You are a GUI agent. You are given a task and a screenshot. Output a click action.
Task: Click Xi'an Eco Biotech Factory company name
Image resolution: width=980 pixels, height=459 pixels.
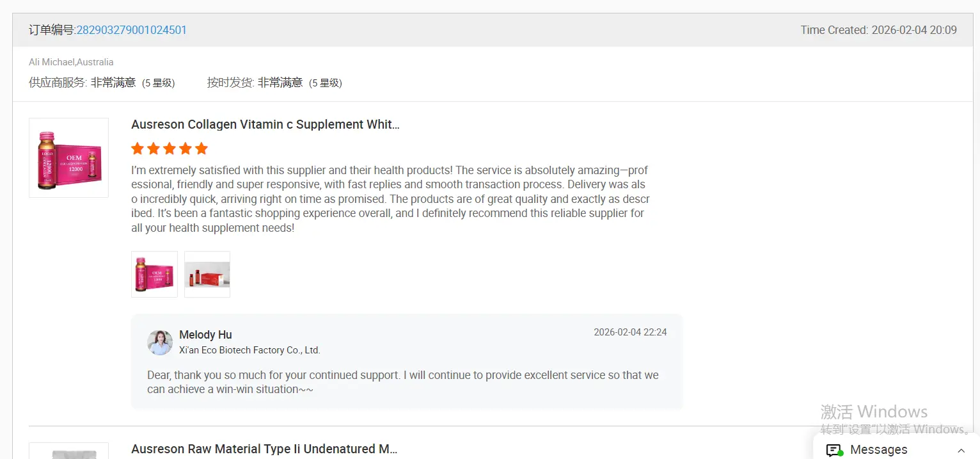point(249,350)
